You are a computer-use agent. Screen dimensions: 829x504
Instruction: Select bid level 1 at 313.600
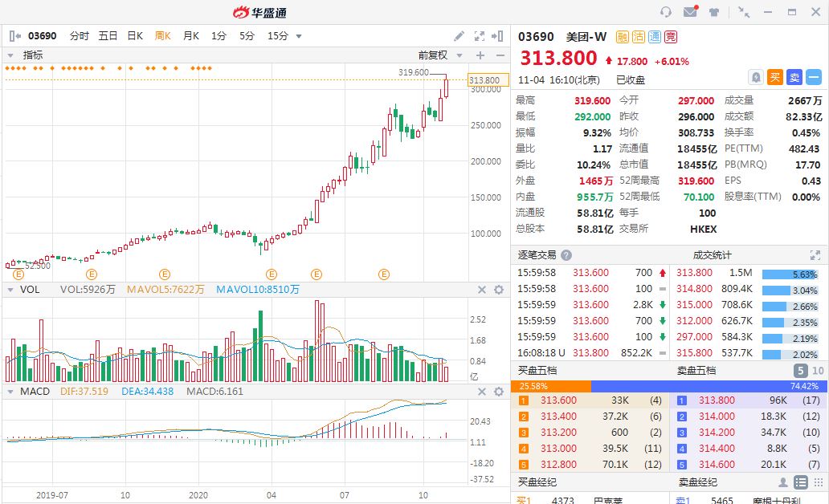pos(590,400)
